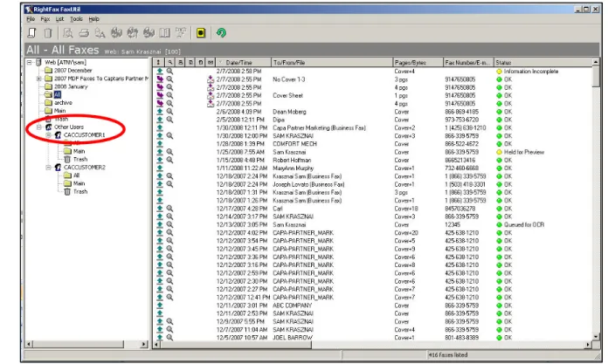Sort by the Date/Time column header
Image resolution: width=608 pixels, height=364 pixels.
[x=244, y=62]
